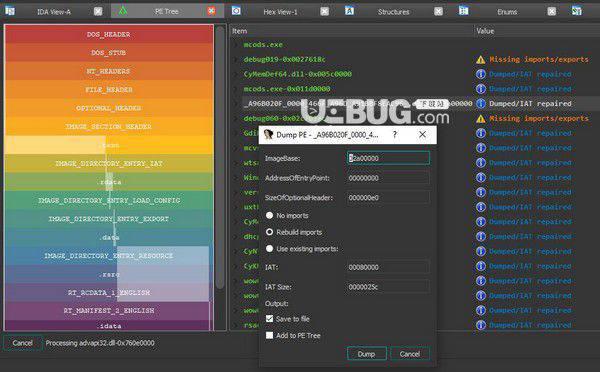Click the IMAGE_DIRECTORY_ENTRY_IAT region

point(109,163)
